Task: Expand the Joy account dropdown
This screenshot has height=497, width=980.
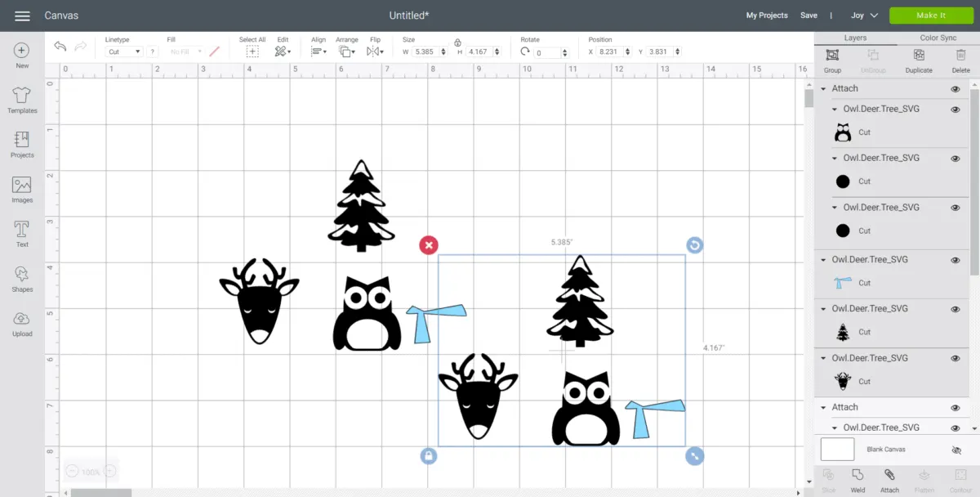Action: click(864, 16)
